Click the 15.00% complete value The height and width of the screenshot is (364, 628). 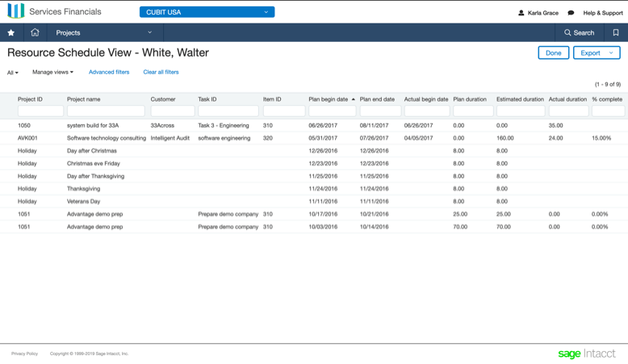tap(601, 138)
